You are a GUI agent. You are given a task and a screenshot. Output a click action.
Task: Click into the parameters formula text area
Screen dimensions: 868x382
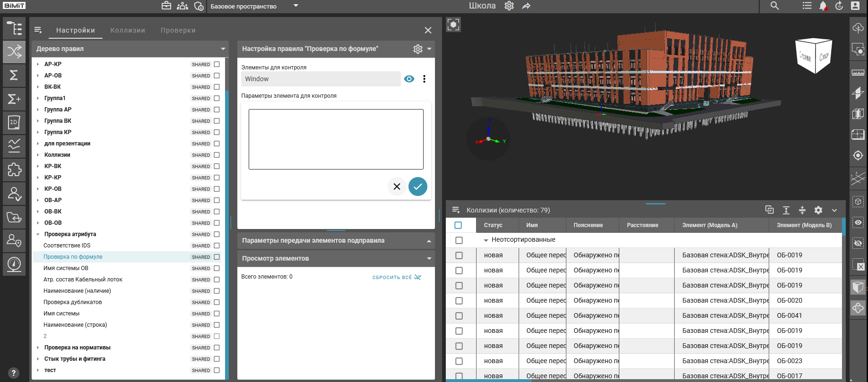click(x=336, y=139)
